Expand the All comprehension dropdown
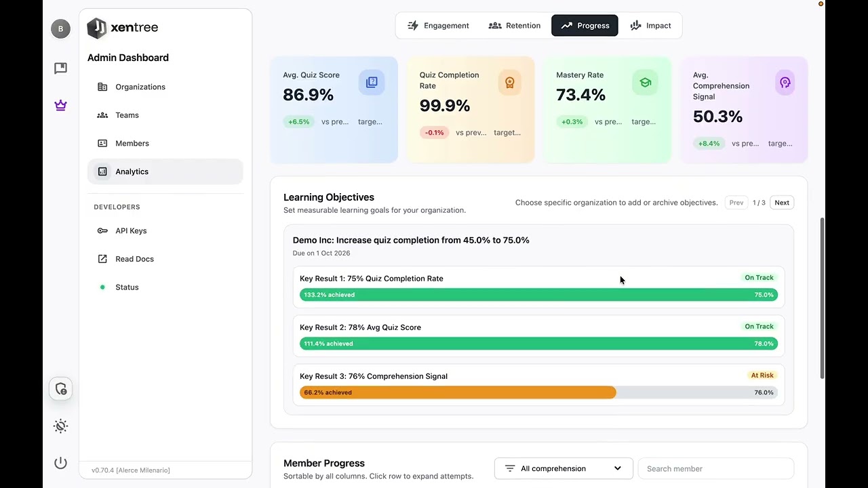The height and width of the screenshot is (488, 868). tap(564, 468)
